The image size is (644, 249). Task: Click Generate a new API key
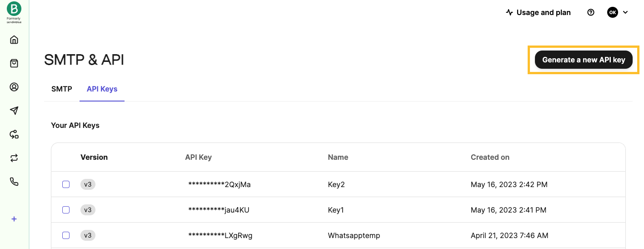(584, 60)
